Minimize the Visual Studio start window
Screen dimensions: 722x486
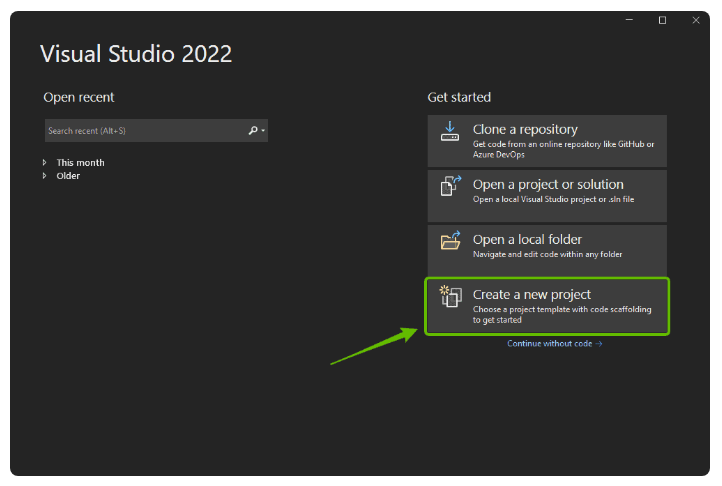click(x=629, y=20)
